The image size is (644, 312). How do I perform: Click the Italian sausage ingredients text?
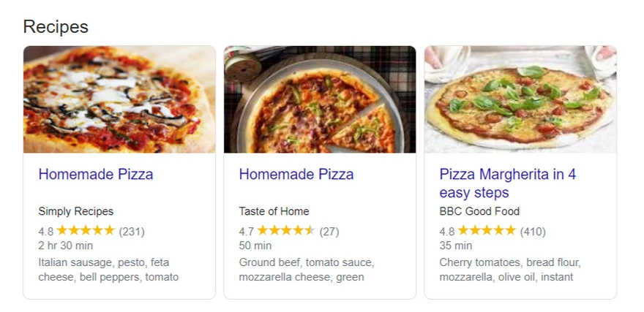[108, 270]
